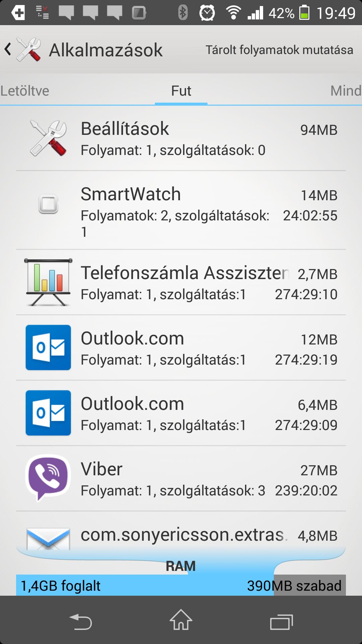Tap the Android home button
This screenshot has width=362, height=644.
coord(181,620)
